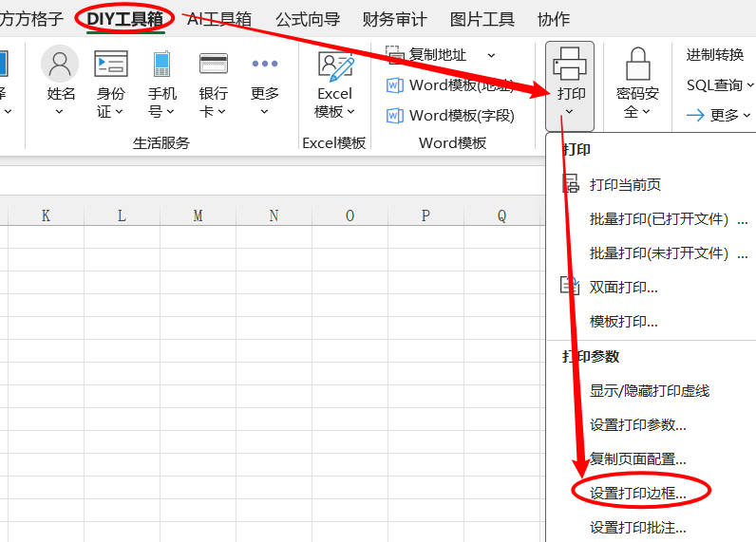Switch to the AI工具箱 tab
Screen dimensions: 756x542
[x=219, y=19]
